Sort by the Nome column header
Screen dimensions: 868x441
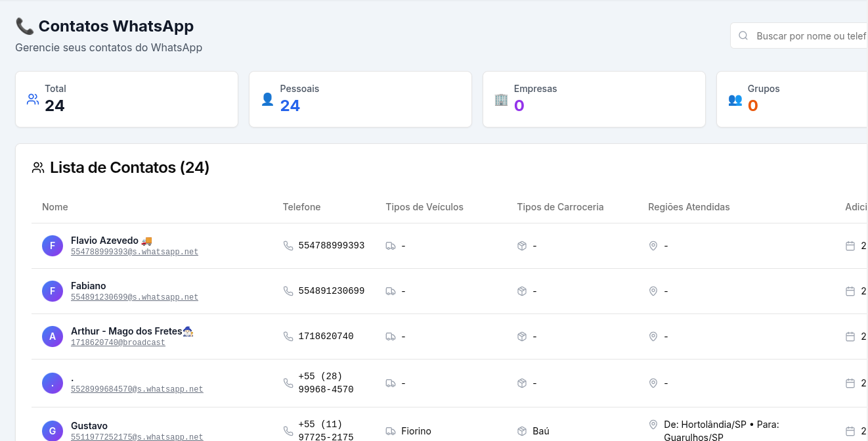tap(55, 207)
